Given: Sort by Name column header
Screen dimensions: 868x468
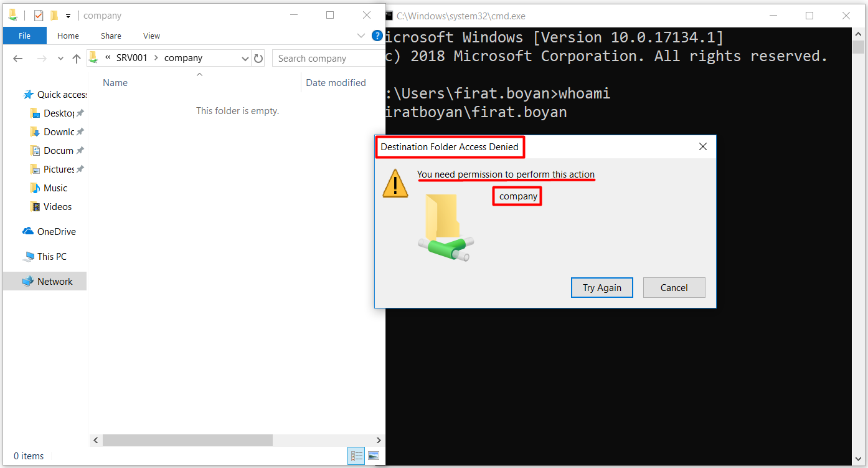Looking at the screenshot, I should 115,82.
